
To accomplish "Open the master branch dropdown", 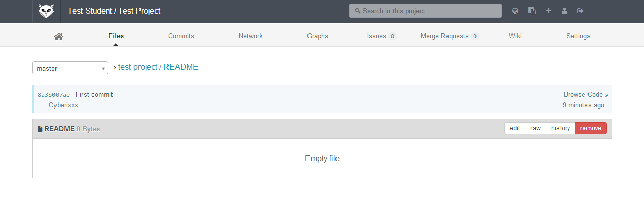I will click(70, 68).
